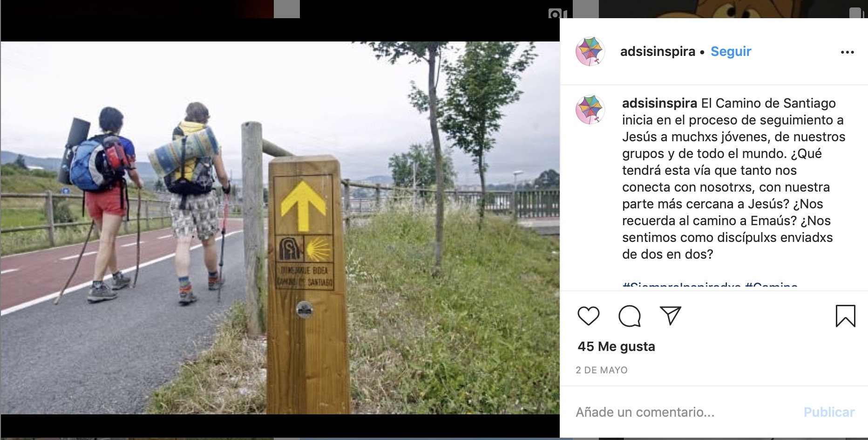Click the adsisinspira avatar in the header
The image size is (868, 440).
[x=590, y=51]
